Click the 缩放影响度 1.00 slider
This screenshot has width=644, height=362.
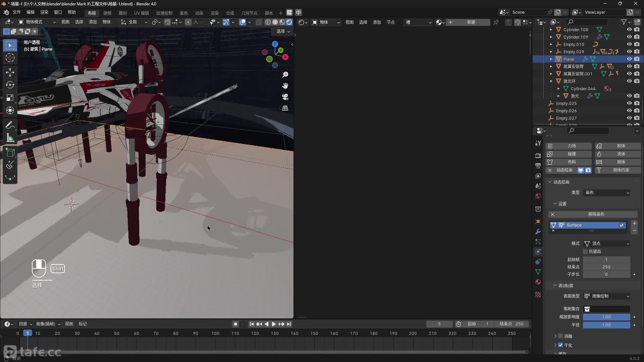[x=606, y=317]
